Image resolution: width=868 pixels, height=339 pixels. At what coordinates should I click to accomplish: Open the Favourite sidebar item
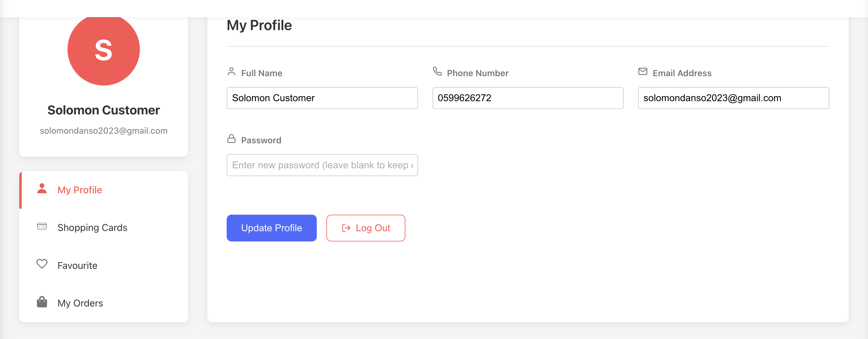(x=77, y=266)
